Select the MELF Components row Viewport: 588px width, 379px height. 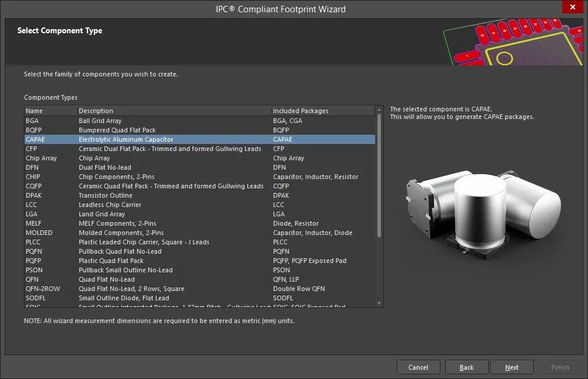[200, 223]
